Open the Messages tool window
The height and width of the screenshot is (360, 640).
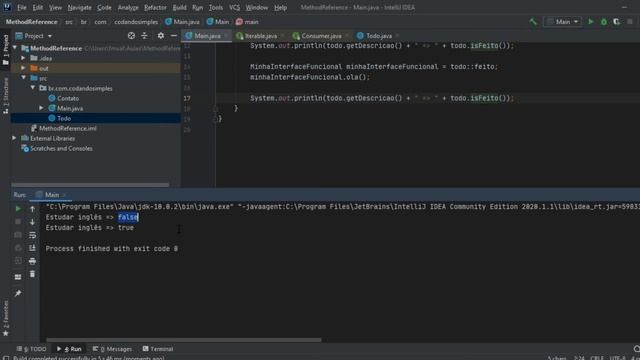pyautogui.click(x=112, y=349)
